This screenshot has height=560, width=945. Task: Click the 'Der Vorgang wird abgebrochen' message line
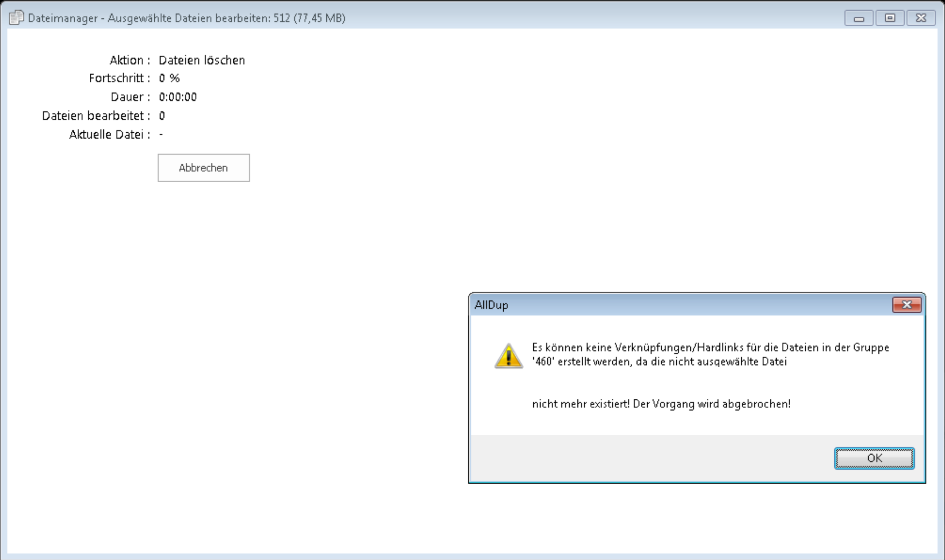click(x=661, y=404)
